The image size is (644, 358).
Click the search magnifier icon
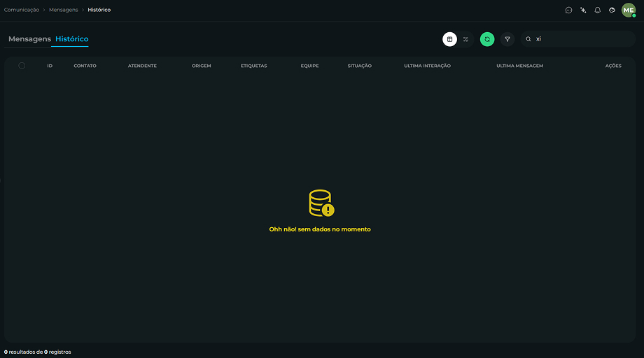528,39
